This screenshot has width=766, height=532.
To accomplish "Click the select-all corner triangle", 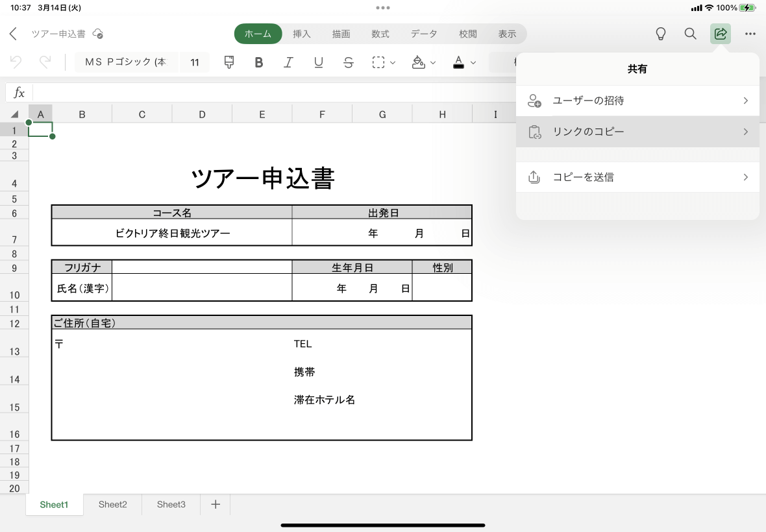I will pos(14,114).
